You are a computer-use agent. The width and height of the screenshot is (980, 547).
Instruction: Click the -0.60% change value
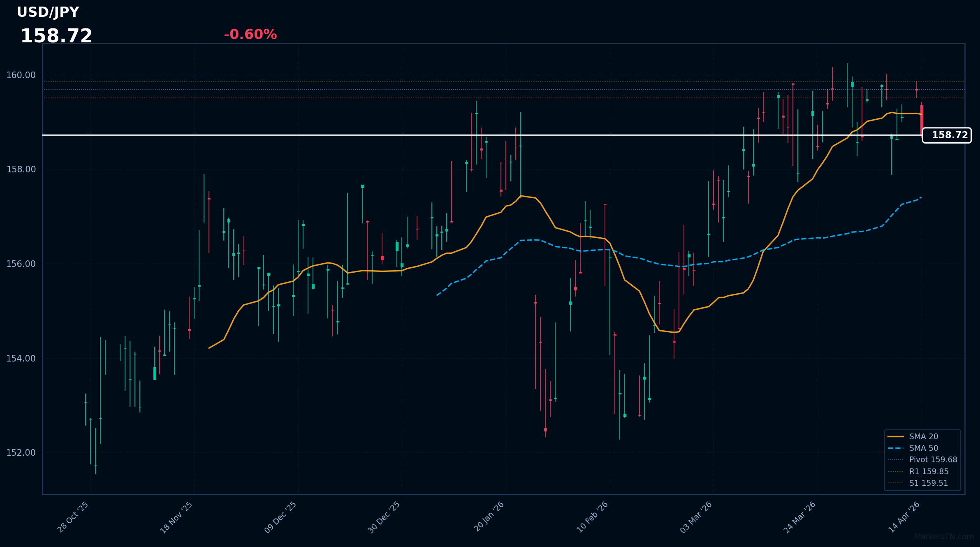pyautogui.click(x=250, y=35)
